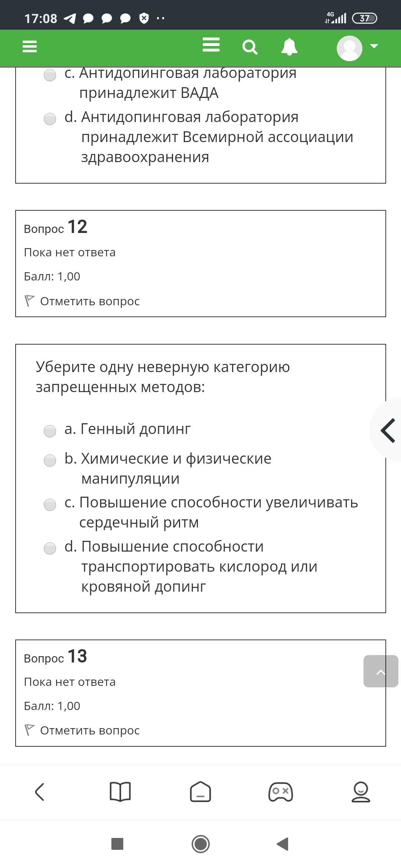Tap the home icon in bottom bar

[x=200, y=792]
